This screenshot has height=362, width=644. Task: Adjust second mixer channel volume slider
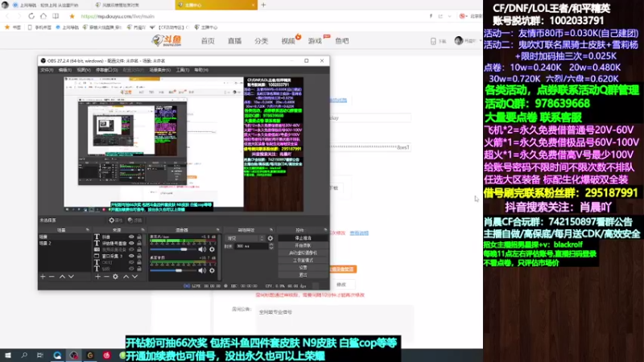click(173, 270)
